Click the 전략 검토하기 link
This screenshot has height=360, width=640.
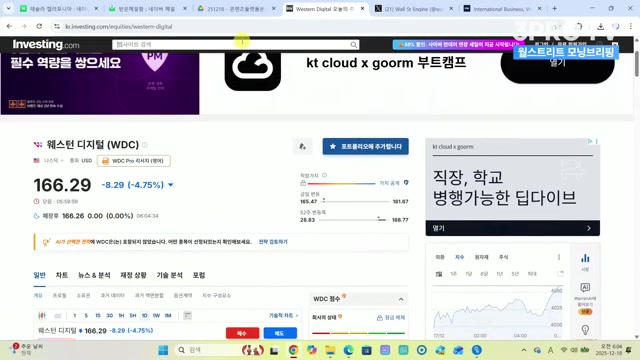pyautogui.click(x=273, y=242)
